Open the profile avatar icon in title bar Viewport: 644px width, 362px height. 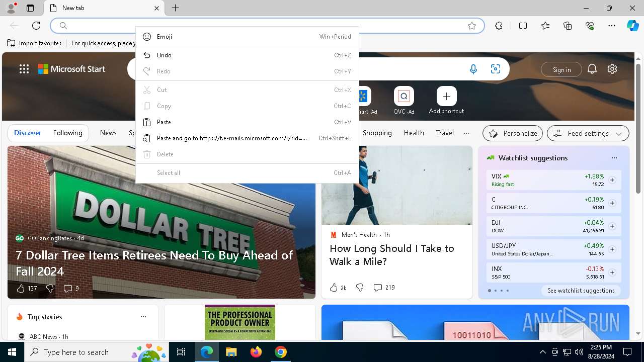coord(11,8)
